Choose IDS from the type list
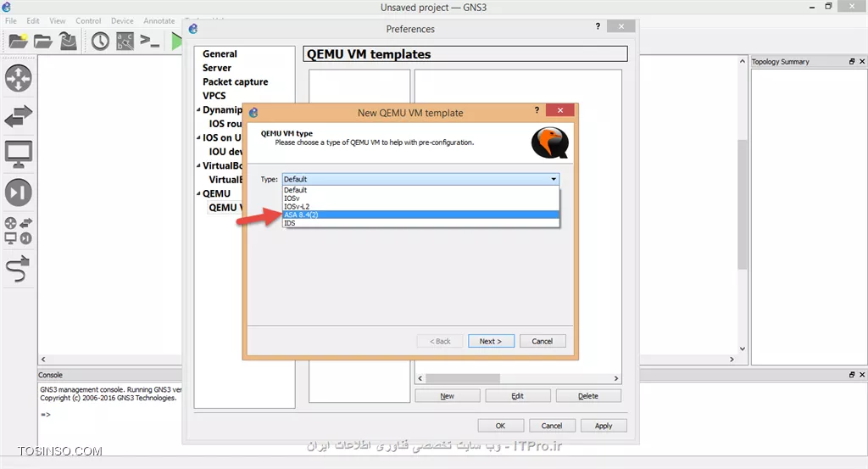868x469 pixels. [x=420, y=223]
